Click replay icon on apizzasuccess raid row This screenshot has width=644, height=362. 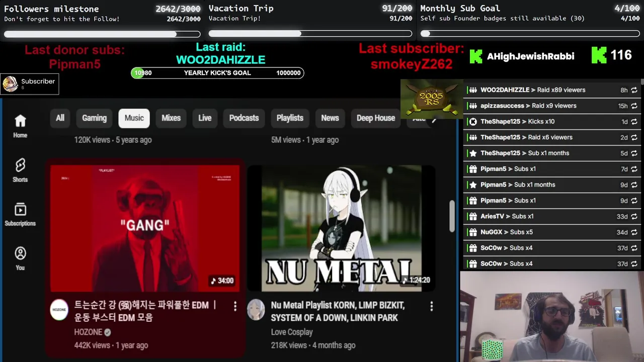pyautogui.click(x=634, y=106)
